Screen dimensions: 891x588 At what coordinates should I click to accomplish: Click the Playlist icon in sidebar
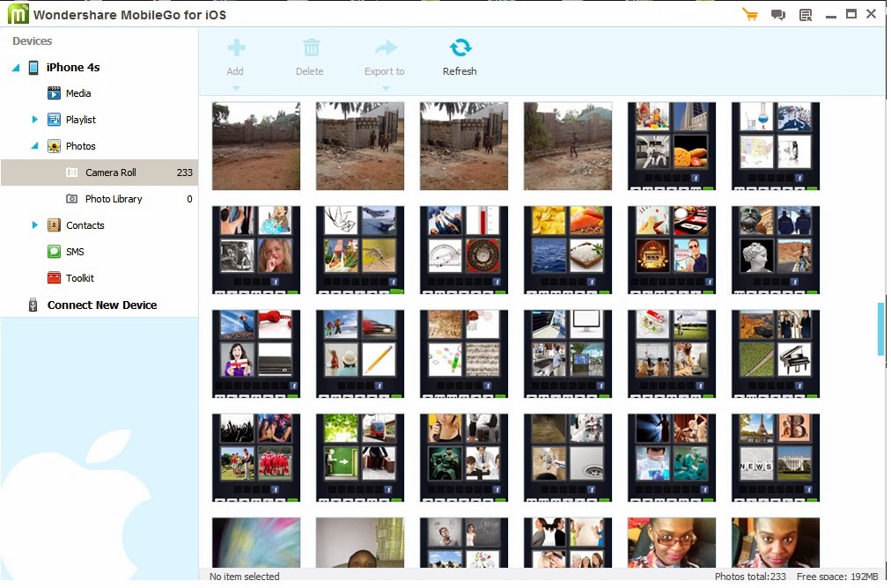54,120
